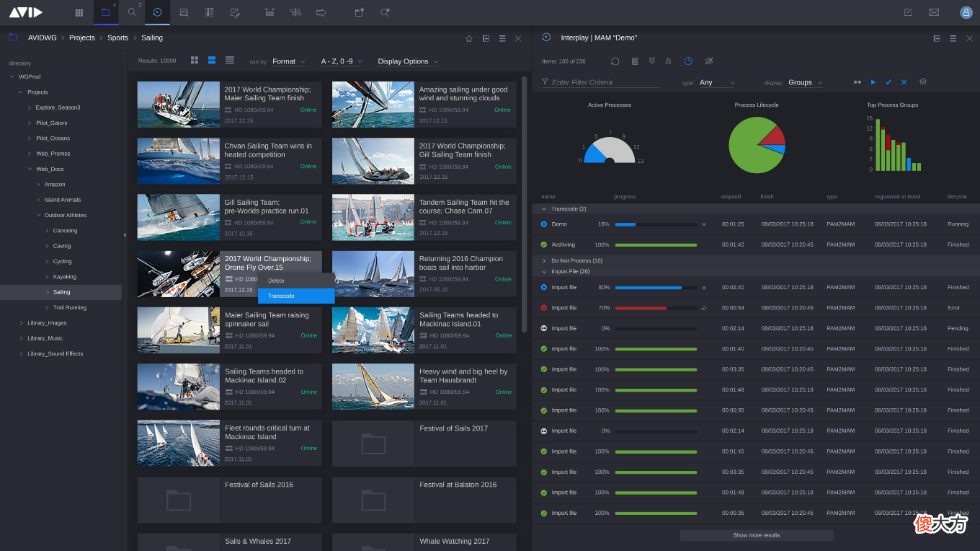Open the Search app tab

(x=132, y=12)
